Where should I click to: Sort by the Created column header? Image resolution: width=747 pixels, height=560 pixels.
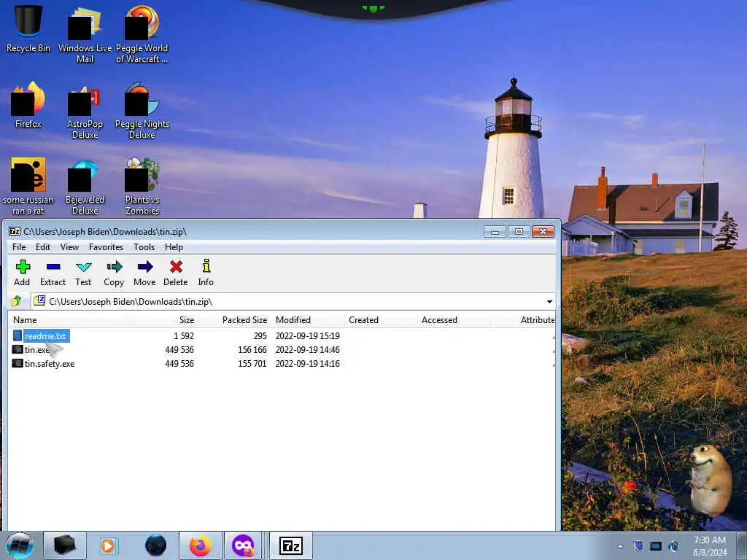coord(380,320)
